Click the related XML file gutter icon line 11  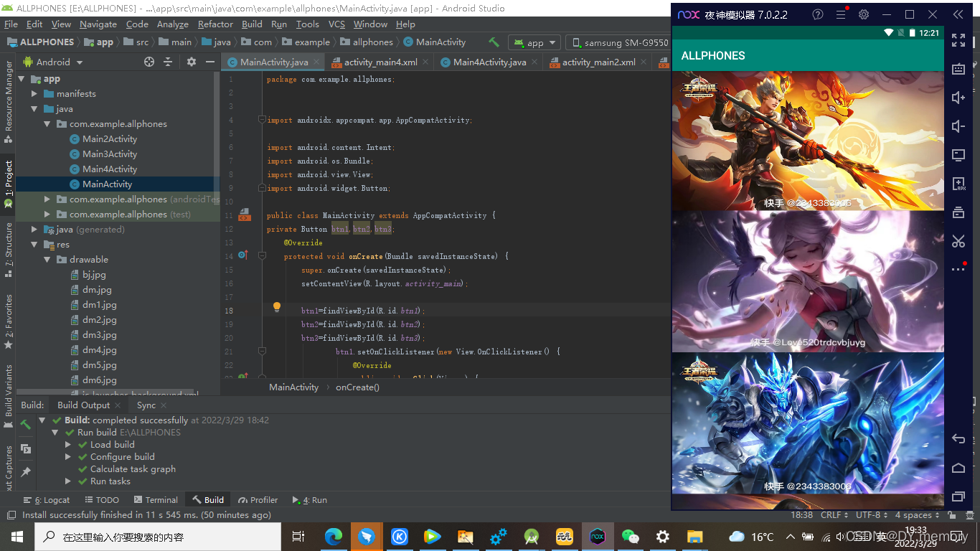tap(244, 215)
